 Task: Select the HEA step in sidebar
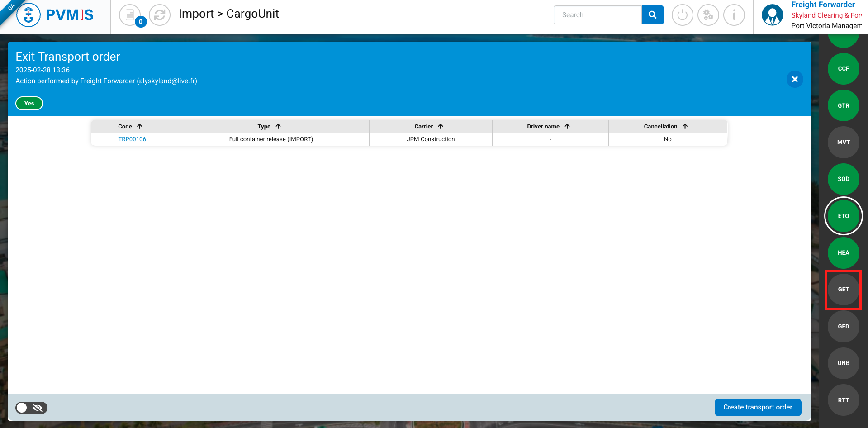843,253
